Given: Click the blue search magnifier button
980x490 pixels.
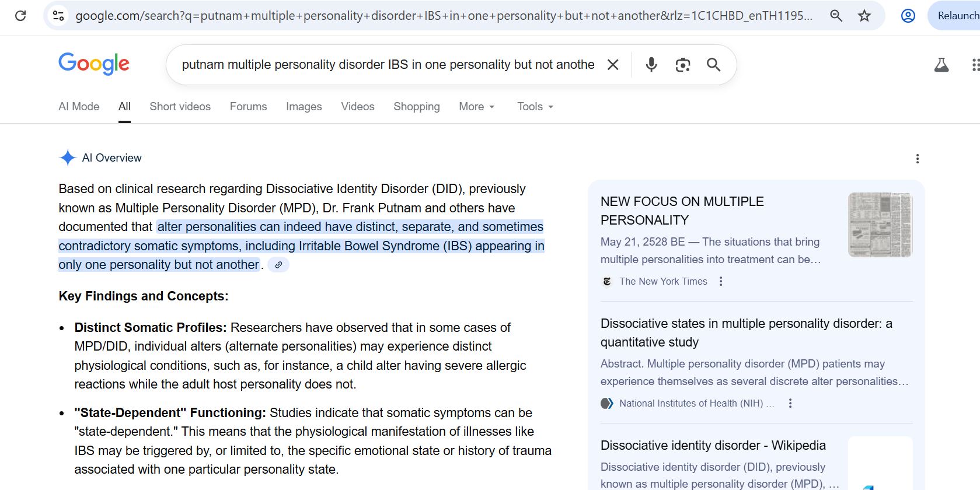Looking at the screenshot, I should point(713,65).
